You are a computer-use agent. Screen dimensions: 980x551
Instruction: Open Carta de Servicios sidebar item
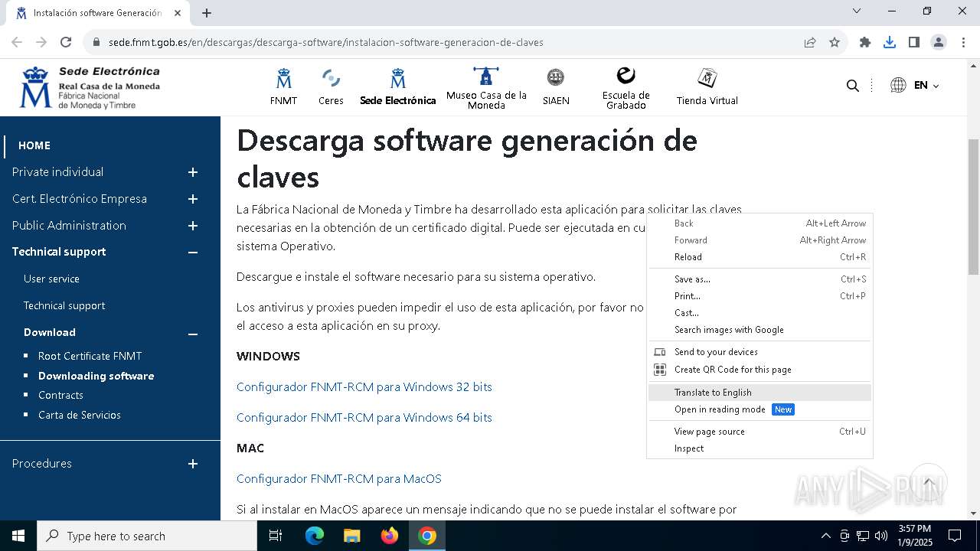pyautogui.click(x=80, y=415)
